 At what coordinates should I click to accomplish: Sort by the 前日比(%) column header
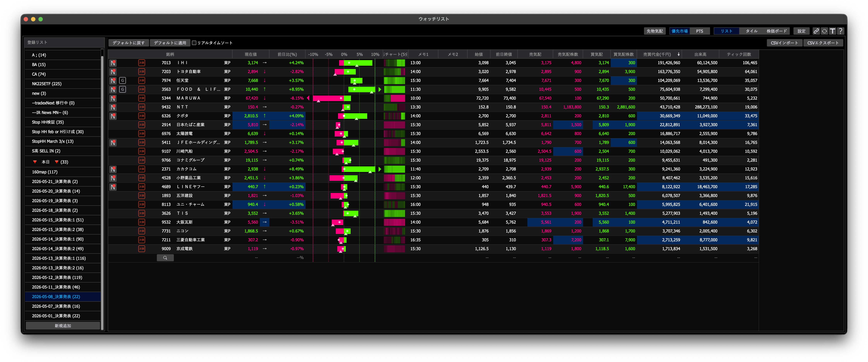click(x=287, y=54)
